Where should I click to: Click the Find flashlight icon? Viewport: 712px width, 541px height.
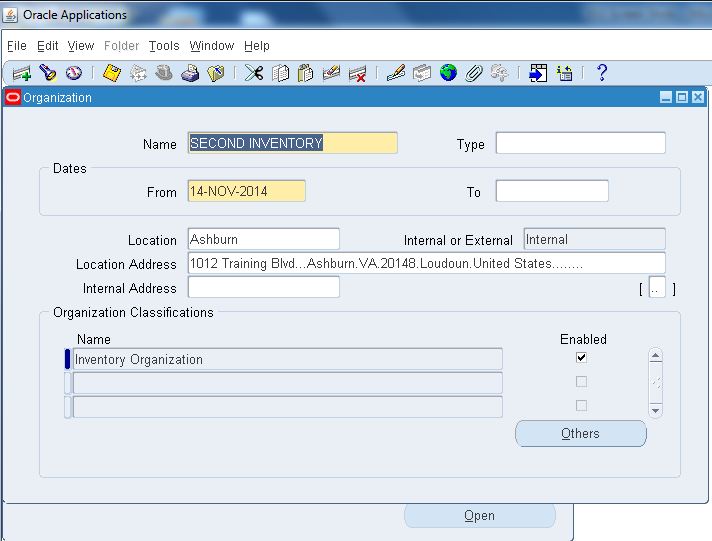click(x=48, y=73)
